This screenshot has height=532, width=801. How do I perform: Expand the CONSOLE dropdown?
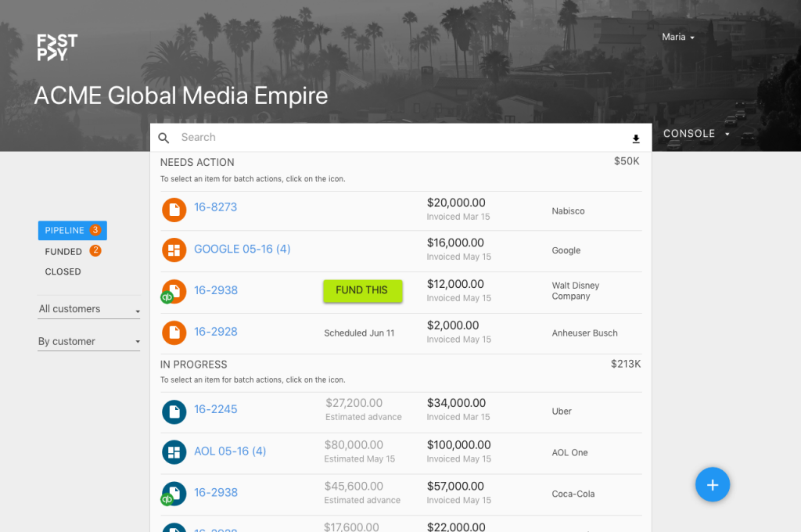coord(695,134)
